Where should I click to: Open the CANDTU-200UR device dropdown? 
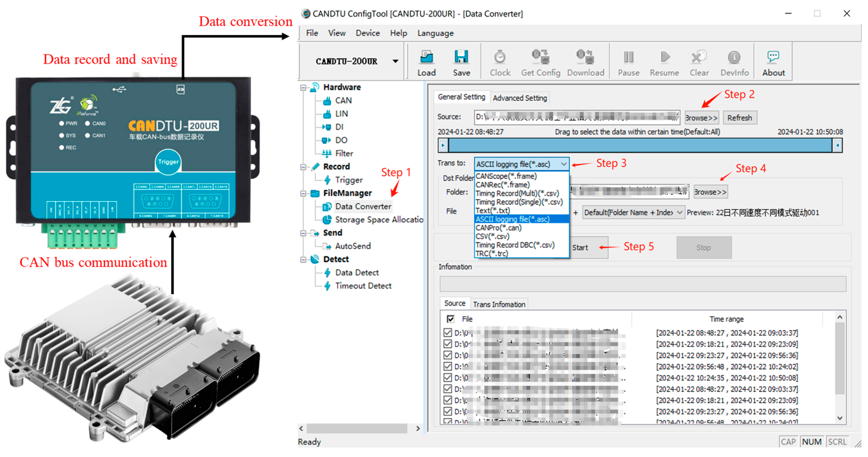(395, 61)
